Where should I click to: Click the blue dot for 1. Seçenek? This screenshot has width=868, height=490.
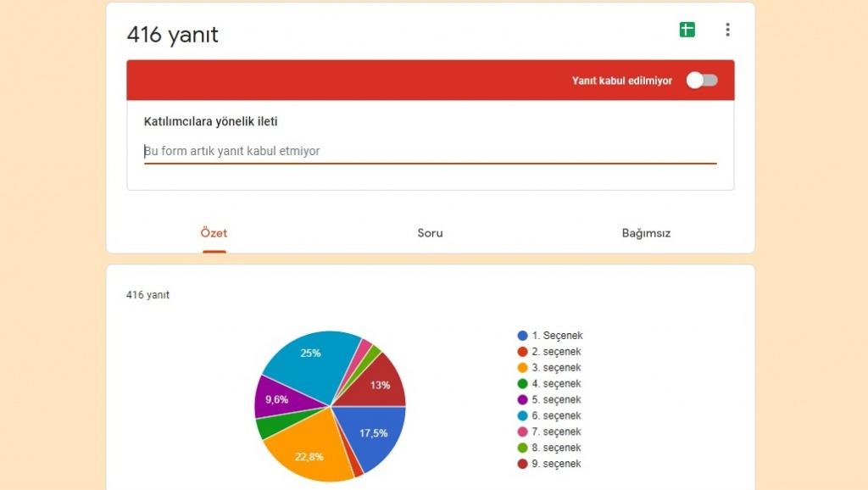(523, 336)
